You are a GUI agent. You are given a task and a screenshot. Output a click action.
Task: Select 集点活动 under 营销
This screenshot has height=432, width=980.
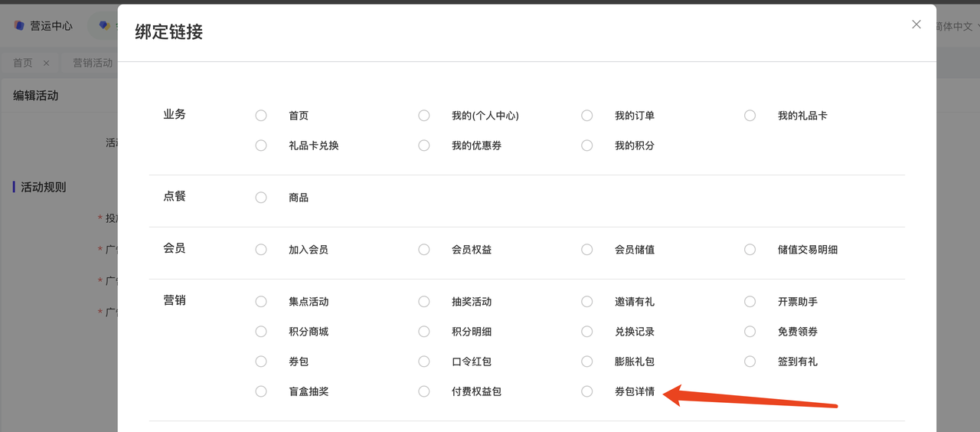pyautogui.click(x=261, y=302)
